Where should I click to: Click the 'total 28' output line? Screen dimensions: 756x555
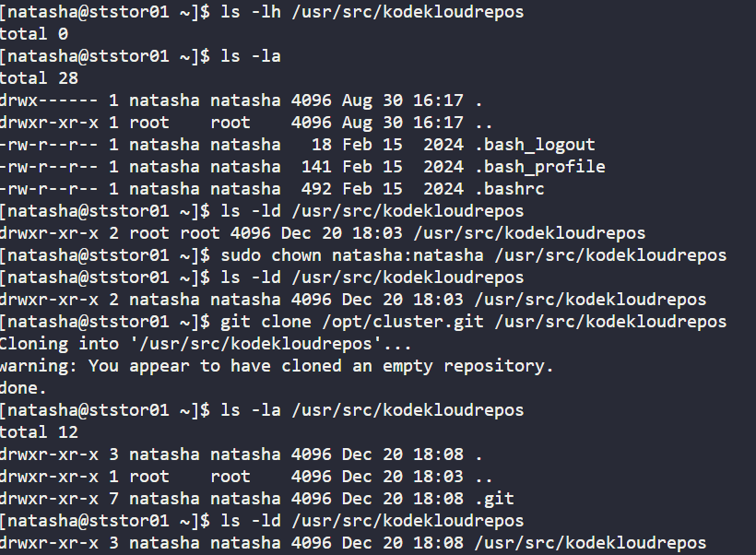(40, 78)
